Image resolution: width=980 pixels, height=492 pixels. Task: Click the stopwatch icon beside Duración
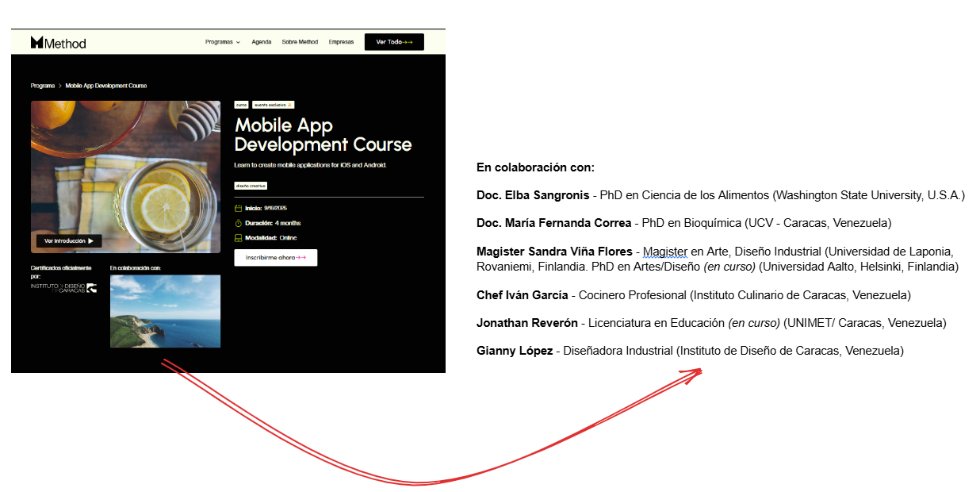point(238,223)
